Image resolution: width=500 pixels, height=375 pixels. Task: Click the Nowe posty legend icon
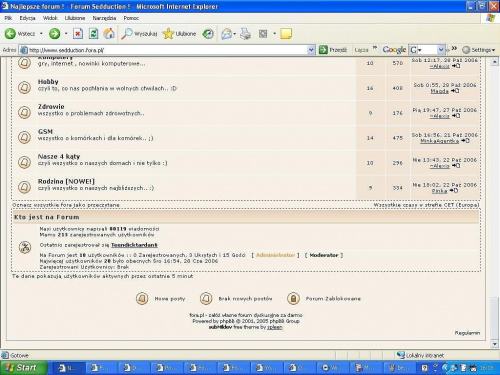click(x=142, y=298)
